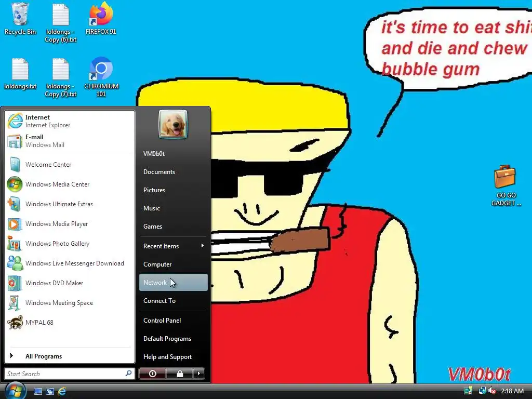Open Control Panel
The width and height of the screenshot is (532, 399).
pyautogui.click(x=174, y=320)
